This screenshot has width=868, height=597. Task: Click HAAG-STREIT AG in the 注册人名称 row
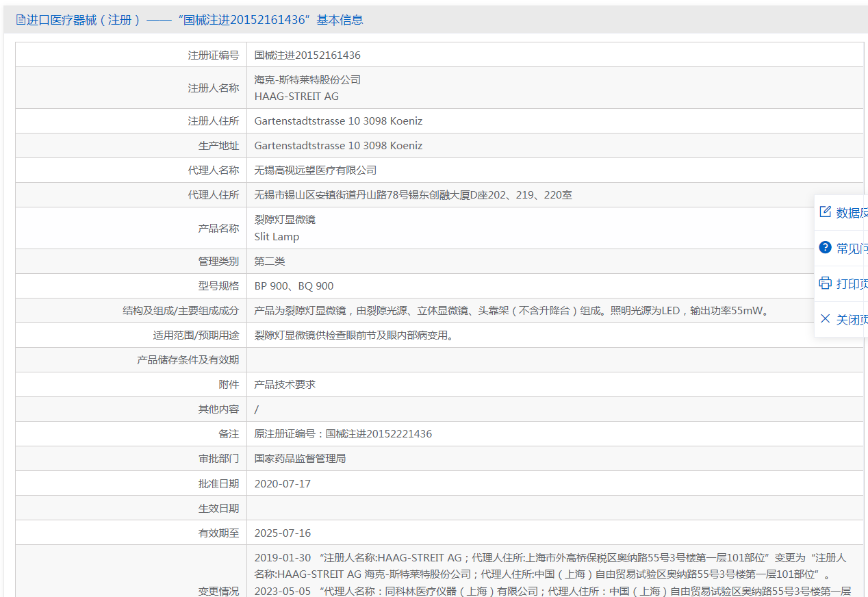click(x=296, y=97)
